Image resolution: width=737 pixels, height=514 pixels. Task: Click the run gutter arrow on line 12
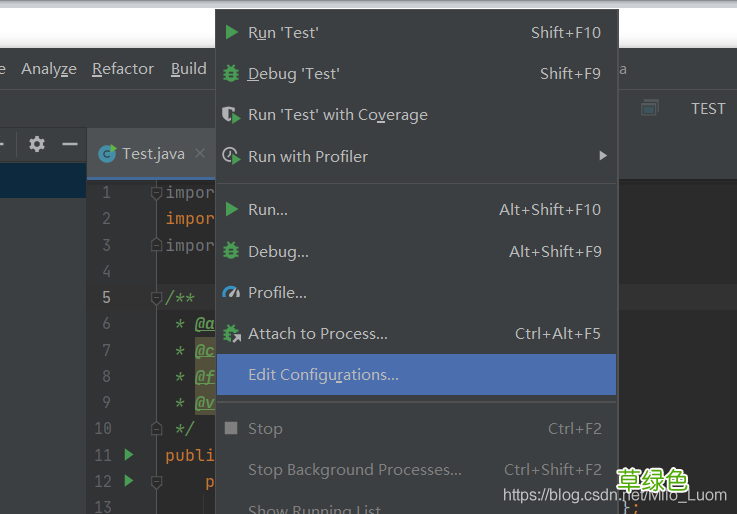coord(128,481)
